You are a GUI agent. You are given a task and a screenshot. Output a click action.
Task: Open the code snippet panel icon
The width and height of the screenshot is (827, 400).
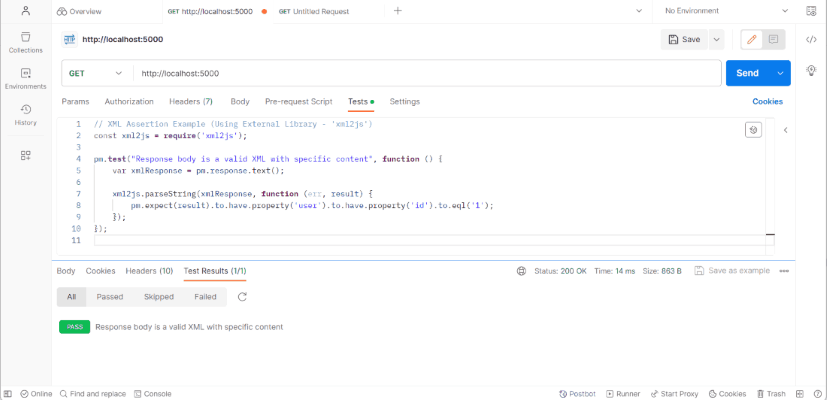(x=811, y=40)
